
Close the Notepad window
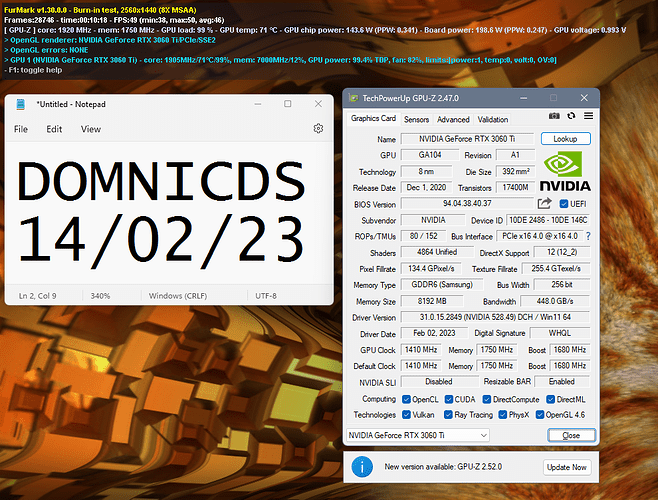pyautogui.click(x=318, y=104)
